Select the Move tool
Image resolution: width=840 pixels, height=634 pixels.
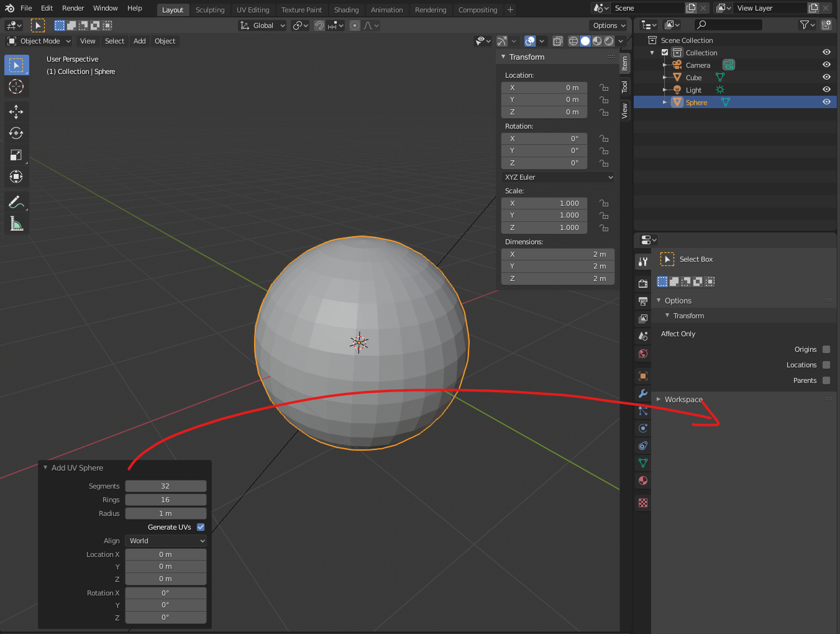(16, 111)
